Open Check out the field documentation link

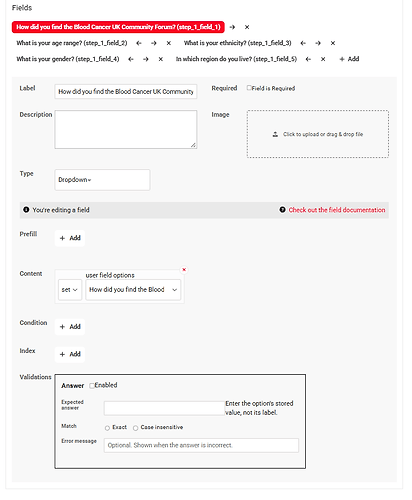[337, 210]
